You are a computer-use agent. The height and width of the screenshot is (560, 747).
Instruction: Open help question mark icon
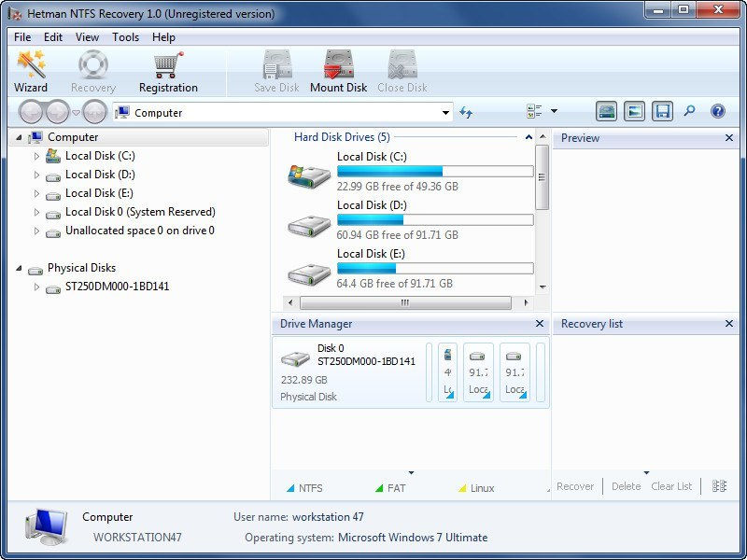click(x=718, y=111)
